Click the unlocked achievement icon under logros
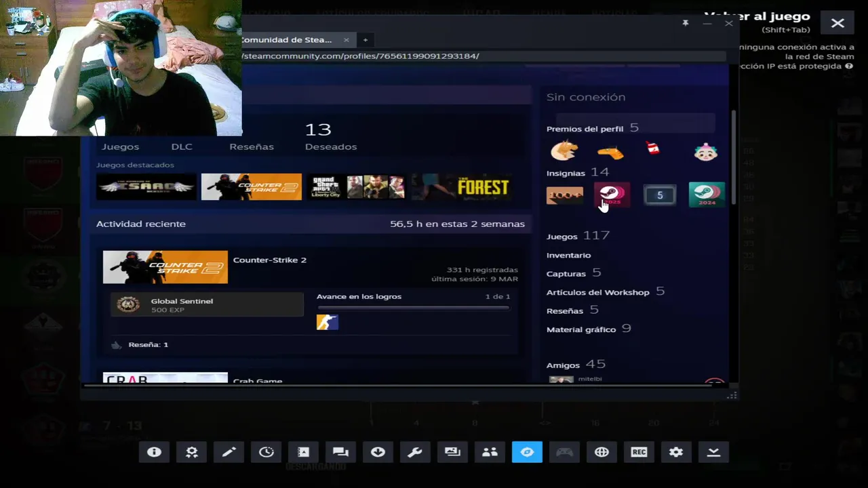This screenshot has height=488, width=868. tap(328, 322)
